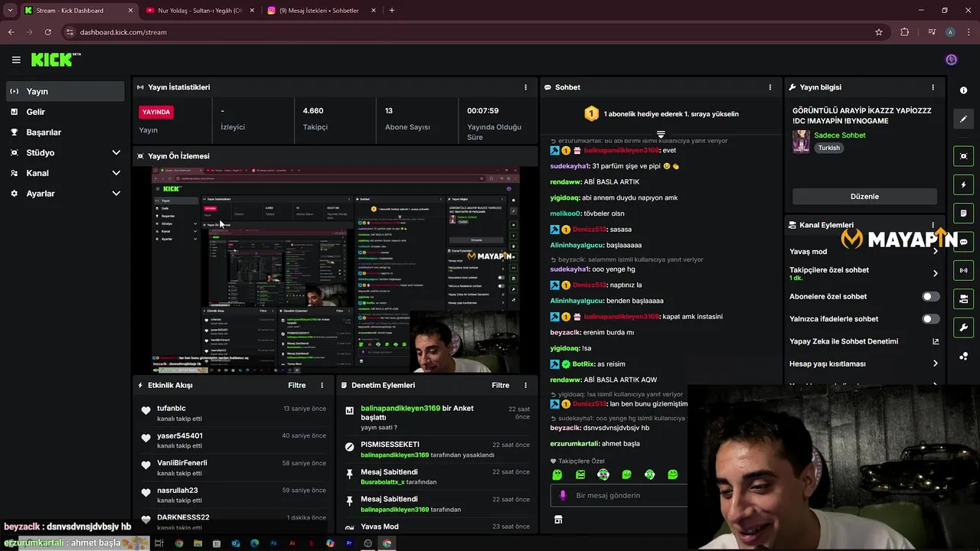Reload the dashboard page
The height and width of the screenshot is (551, 980).
pos(47,32)
